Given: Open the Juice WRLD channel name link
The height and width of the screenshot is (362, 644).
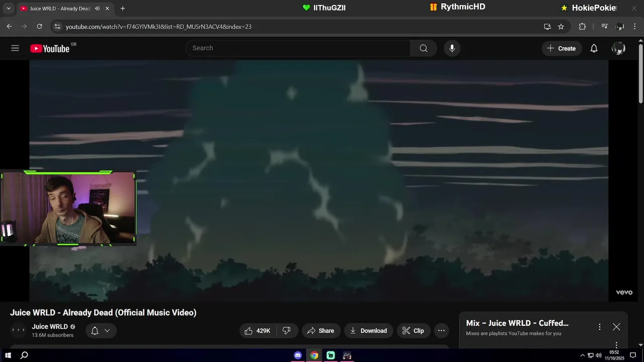Looking at the screenshot, I should pos(49,327).
